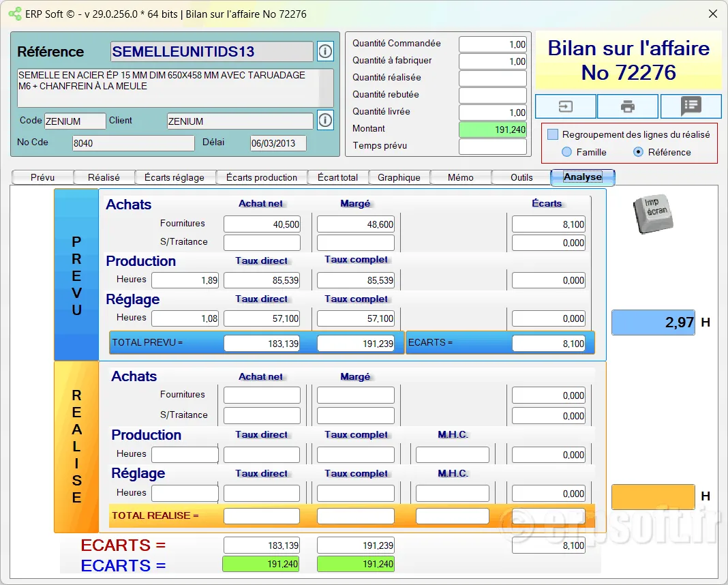Image resolution: width=728 pixels, height=585 pixels.
Task: Click the exit arrow button under the title
Action: coord(566,106)
